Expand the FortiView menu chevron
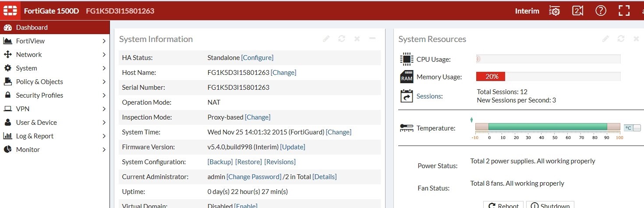644x208 pixels. tap(104, 41)
